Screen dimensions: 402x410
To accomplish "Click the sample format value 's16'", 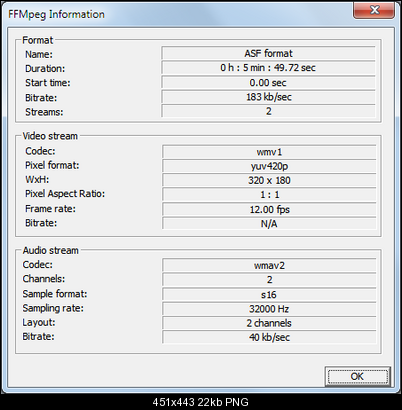I will coord(269,295).
